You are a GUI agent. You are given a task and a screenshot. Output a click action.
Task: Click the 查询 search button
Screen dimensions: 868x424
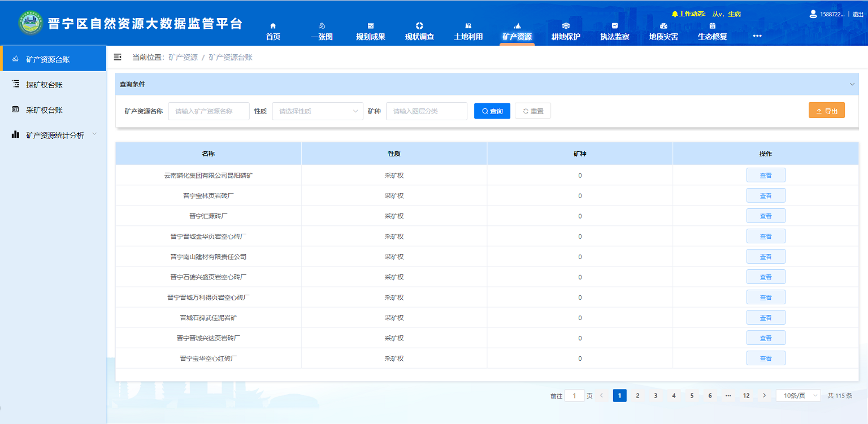pos(492,111)
